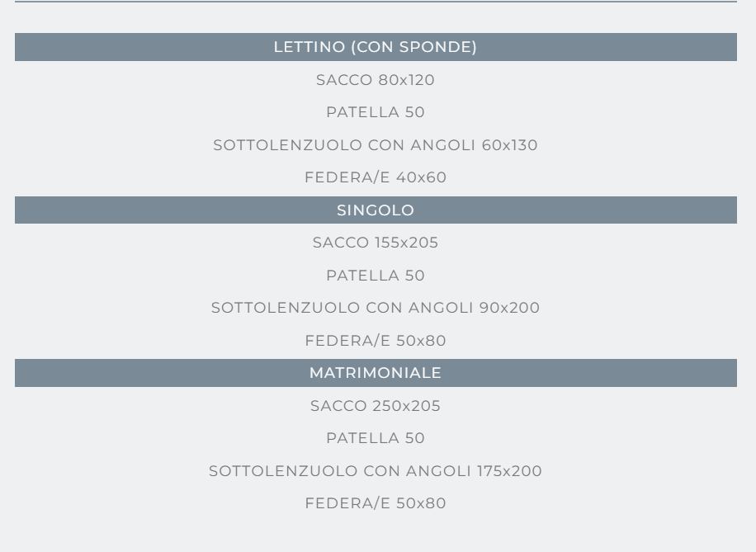Select FEDERA/E 50x80 under Matrimoniale
The height and width of the screenshot is (552, 756).
pos(376,502)
